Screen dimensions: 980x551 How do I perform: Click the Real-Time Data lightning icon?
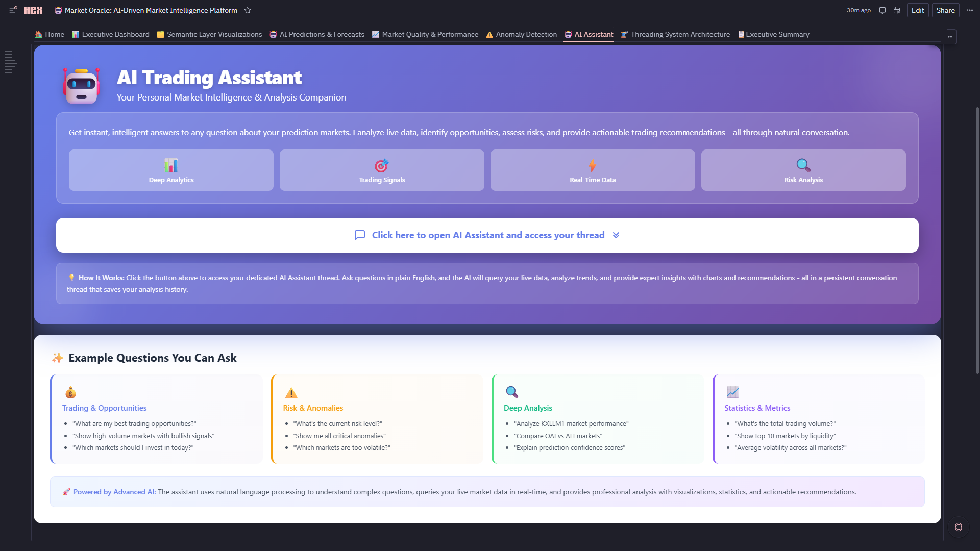[x=592, y=165]
